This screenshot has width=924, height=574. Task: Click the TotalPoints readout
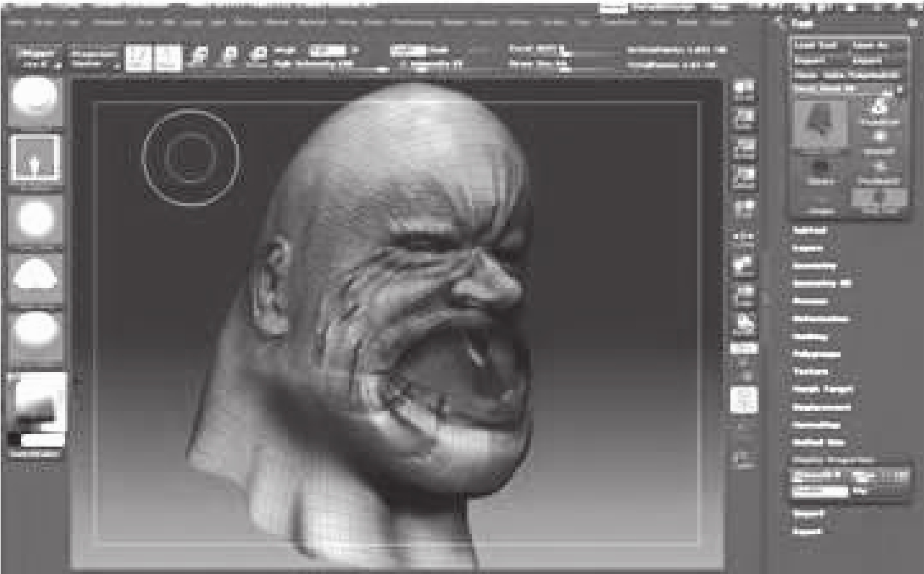[x=672, y=64]
